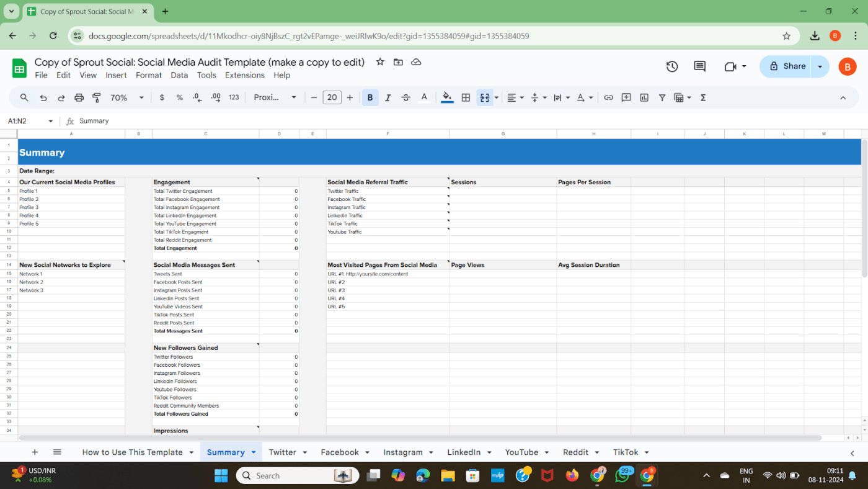This screenshot has height=489, width=868.
Task: Decrease font size with minus button
Action: pos(314,97)
